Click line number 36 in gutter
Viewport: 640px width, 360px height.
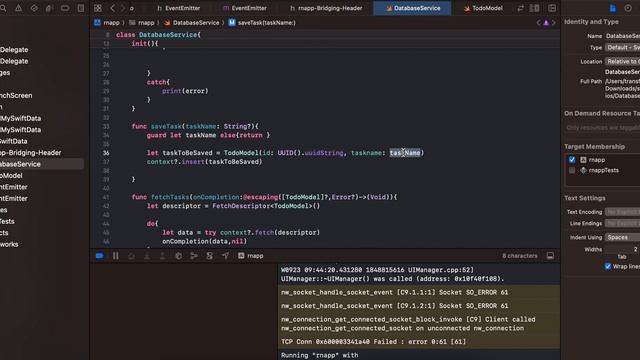106,153
